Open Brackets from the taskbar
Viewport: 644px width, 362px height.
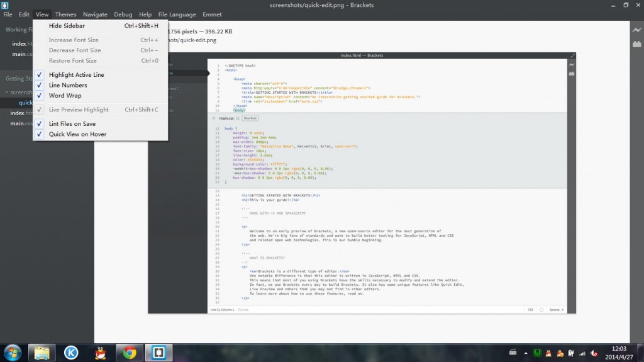tap(158, 353)
